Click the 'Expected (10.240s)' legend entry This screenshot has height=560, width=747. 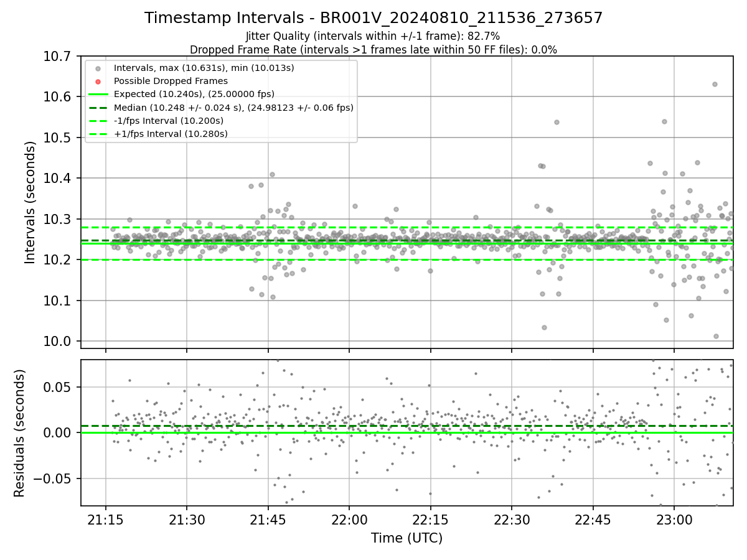pyautogui.click(x=194, y=94)
